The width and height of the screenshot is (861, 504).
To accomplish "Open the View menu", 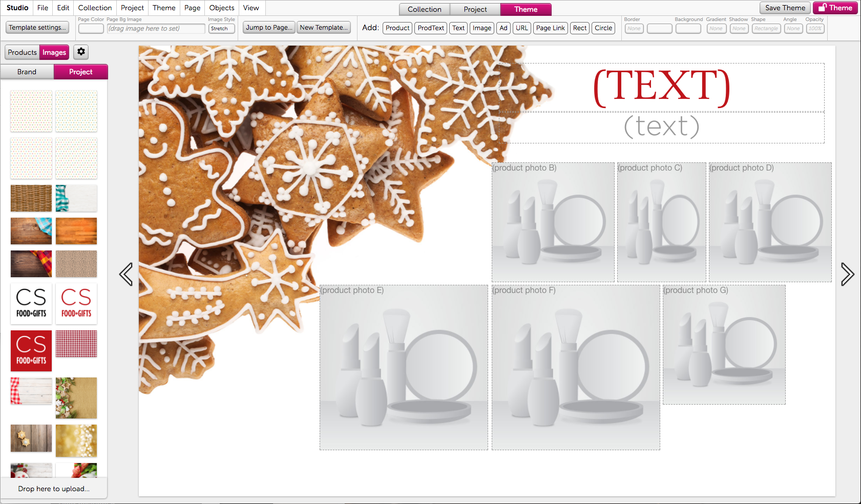I will tap(251, 8).
